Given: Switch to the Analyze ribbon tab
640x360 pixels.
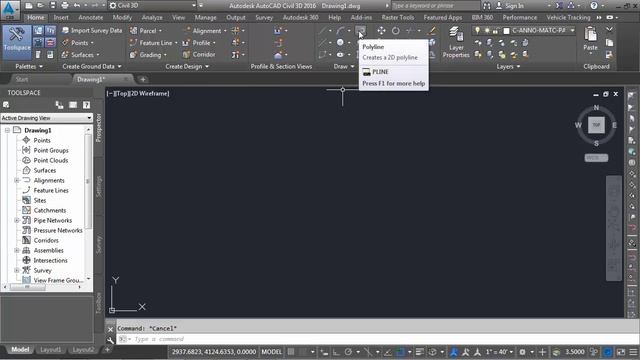Looking at the screenshot, I should click(152, 18).
